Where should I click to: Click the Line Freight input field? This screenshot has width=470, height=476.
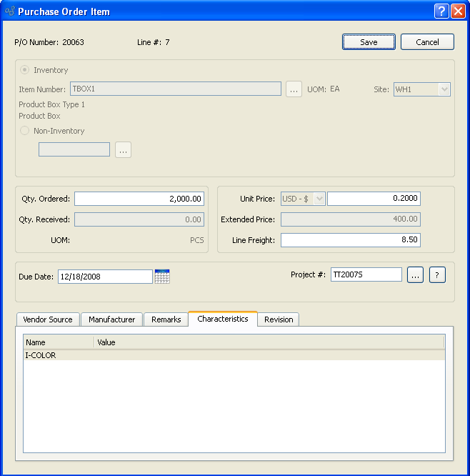click(x=350, y=240)
